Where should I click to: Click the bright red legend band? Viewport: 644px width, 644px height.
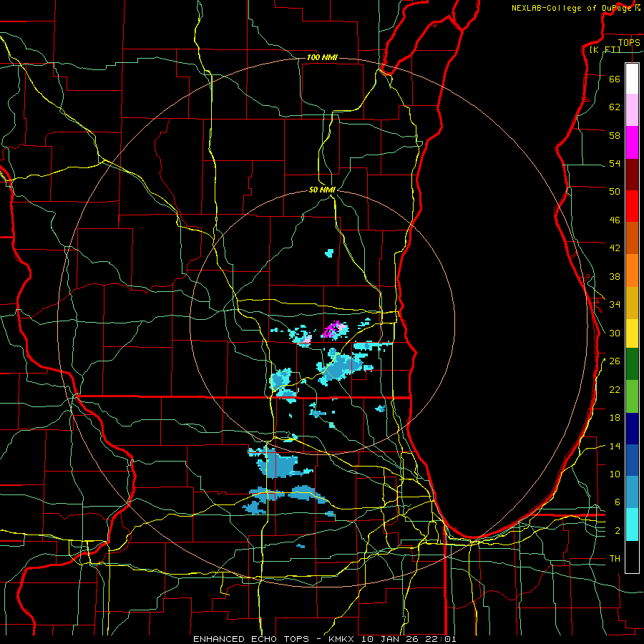tap(632, 206)
